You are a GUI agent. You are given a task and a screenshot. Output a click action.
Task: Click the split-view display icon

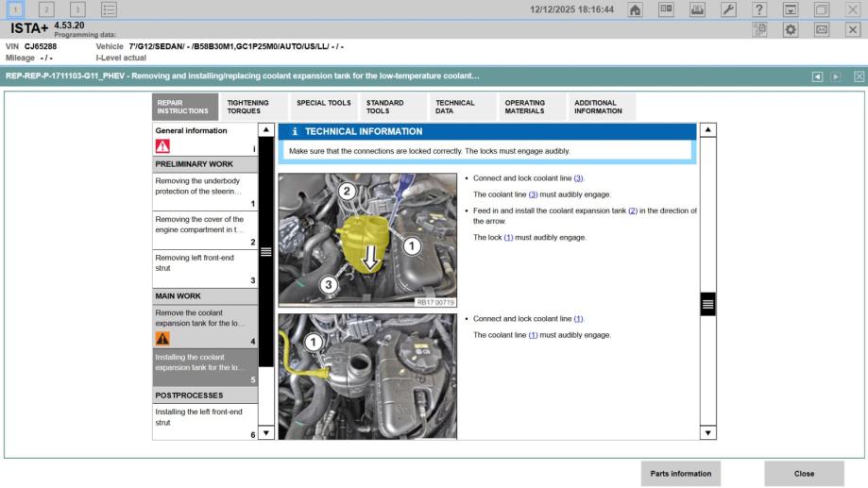coord(668,9)
